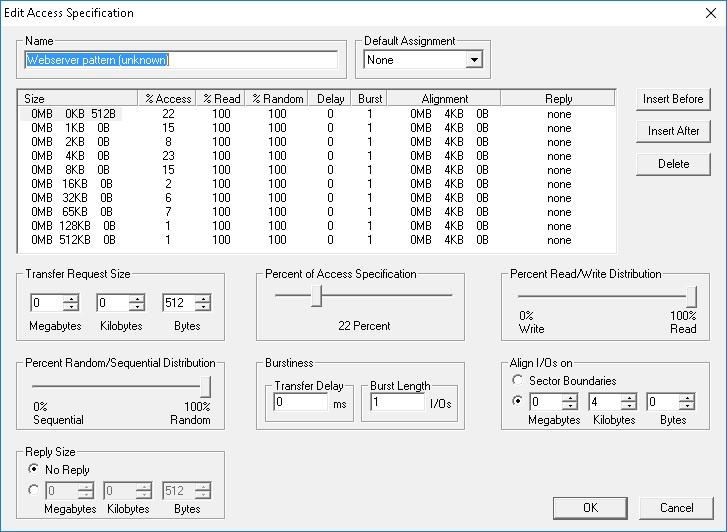The height and width of the screenshot is (532, 727).
Task: Click the % Random column header
Action: point(277,99)
